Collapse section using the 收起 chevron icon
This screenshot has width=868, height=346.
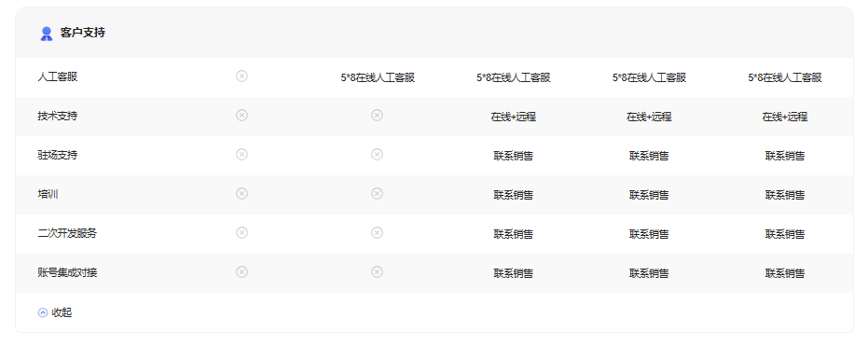[43, 312]
